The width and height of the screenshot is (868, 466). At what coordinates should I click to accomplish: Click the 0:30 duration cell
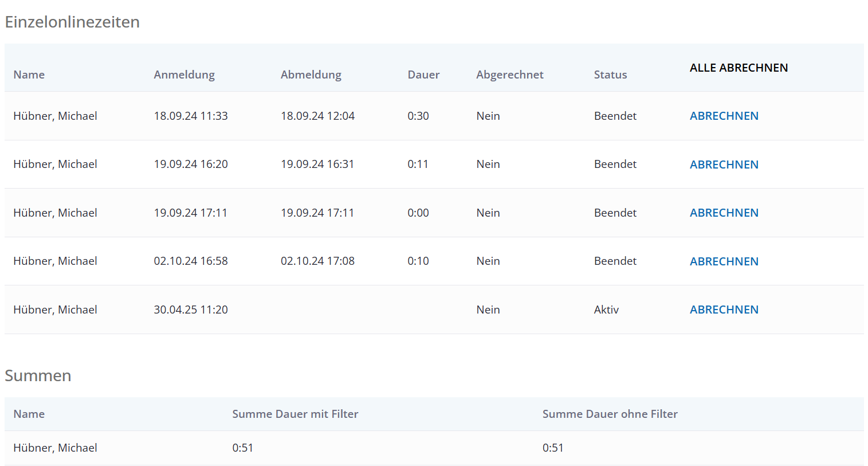tap(418, 116)
